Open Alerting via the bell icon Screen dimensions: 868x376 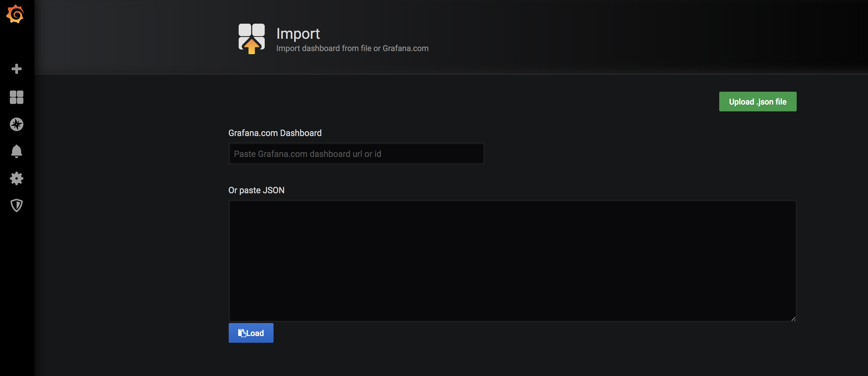(16, 151)
